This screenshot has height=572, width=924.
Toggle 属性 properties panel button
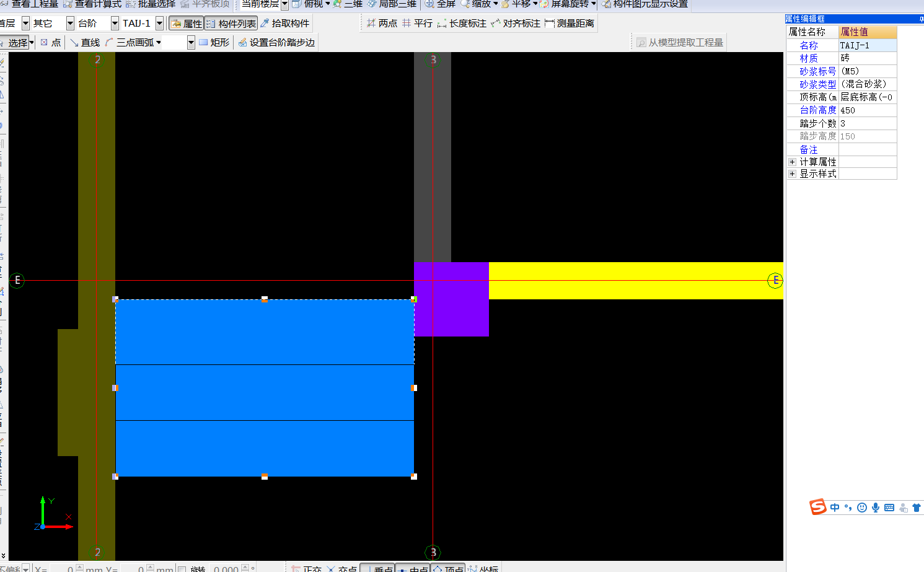tap(186, 24)
